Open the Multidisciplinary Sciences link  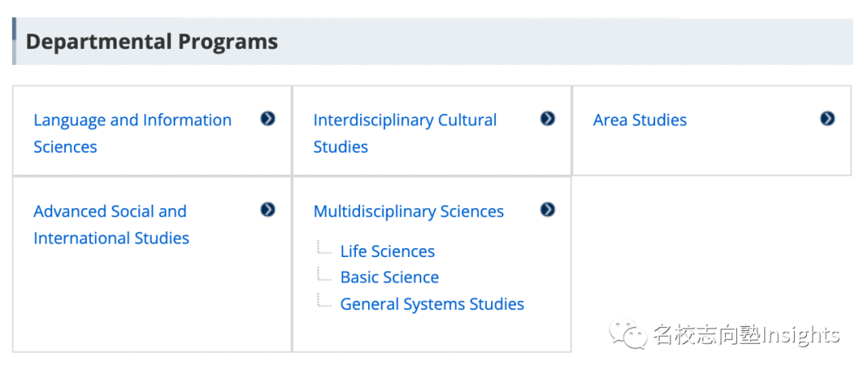pyautogui.click(x=408, y=211)
